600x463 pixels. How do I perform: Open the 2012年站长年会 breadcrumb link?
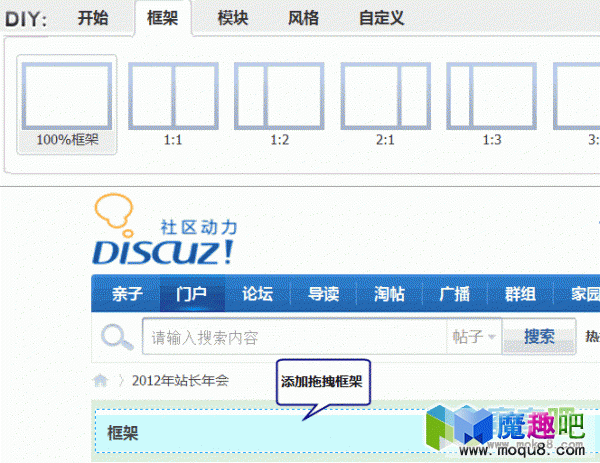pos(180,381)
